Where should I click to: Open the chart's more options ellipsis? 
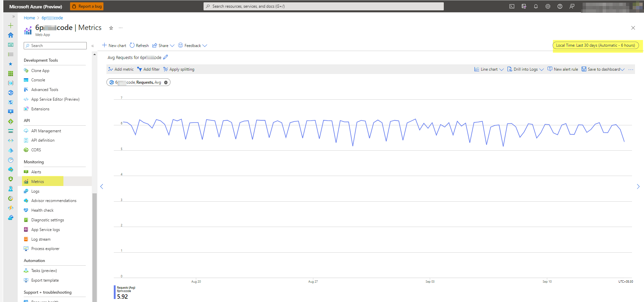631,69
